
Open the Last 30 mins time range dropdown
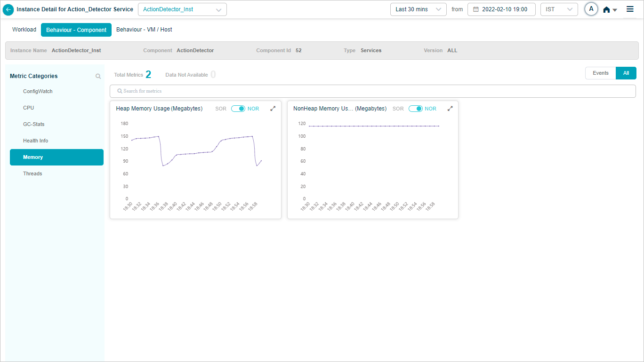pos(418,9)
